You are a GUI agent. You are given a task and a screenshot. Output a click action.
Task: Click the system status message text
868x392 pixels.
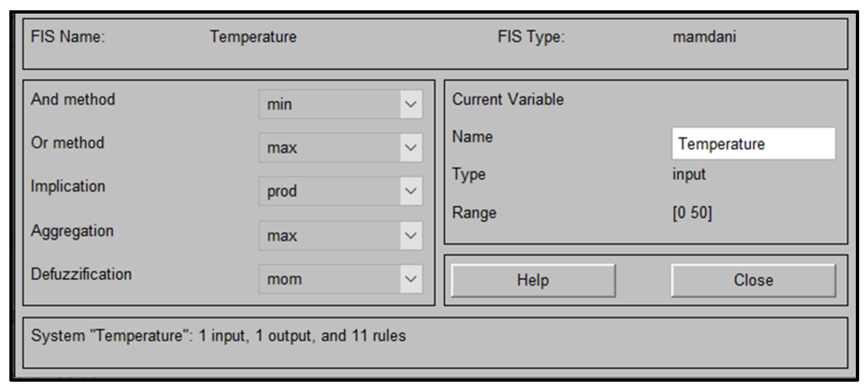click(x=218, y=336)
